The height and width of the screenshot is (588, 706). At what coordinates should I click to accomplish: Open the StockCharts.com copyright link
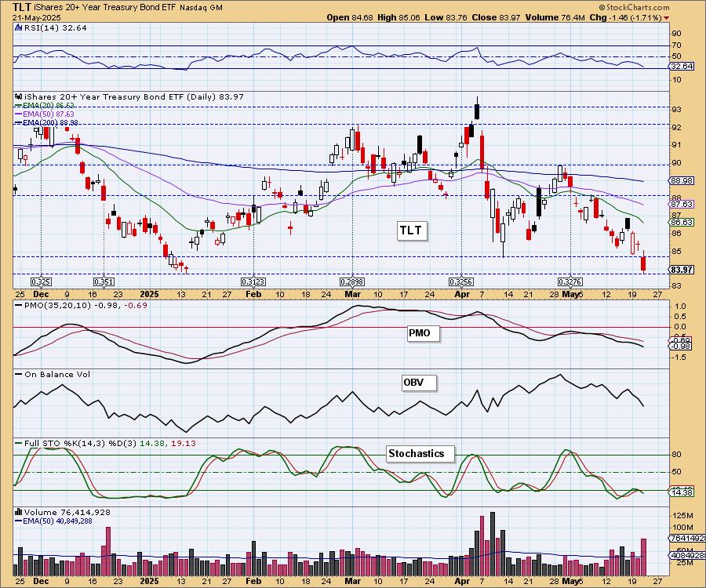[x=634, y=7]
